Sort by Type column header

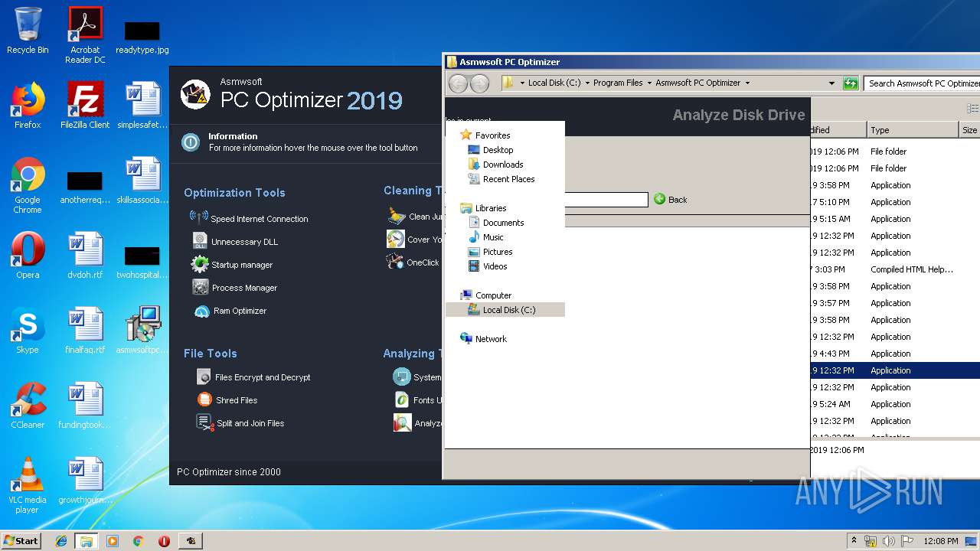912,130
